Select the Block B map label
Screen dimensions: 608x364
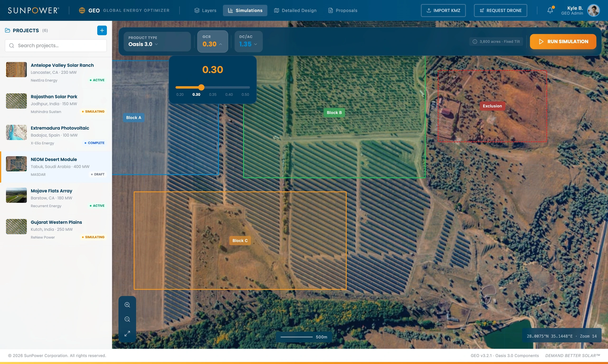coord(334,113)
